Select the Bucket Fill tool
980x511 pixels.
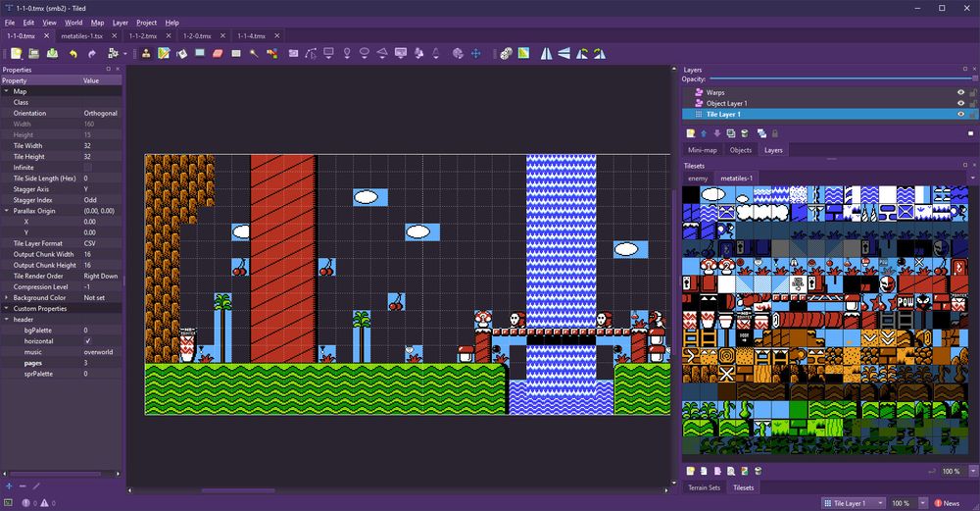click(x=182, y=54)
